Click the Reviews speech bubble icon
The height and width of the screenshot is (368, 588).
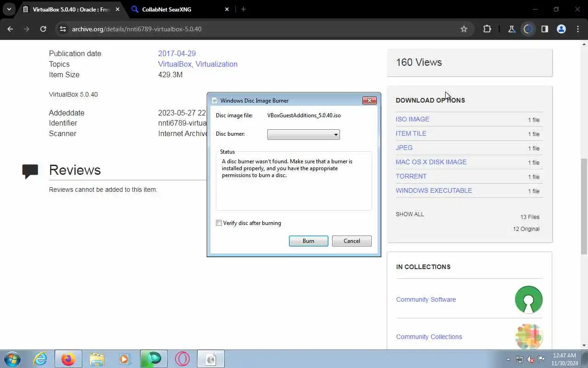[30, 171]
